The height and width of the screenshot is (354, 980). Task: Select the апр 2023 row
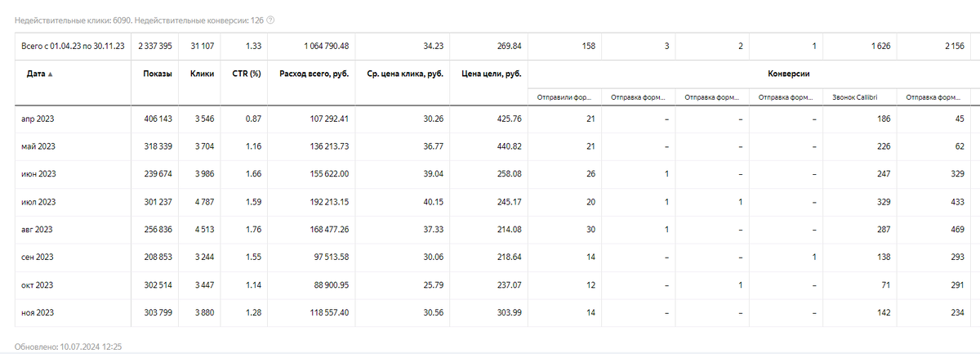[x=38, y=119]
